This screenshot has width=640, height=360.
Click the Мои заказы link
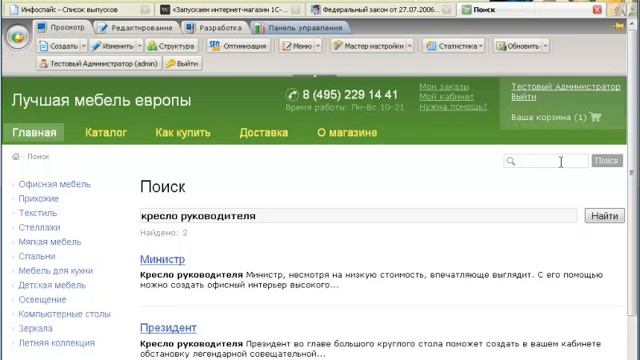coord(444,87)
